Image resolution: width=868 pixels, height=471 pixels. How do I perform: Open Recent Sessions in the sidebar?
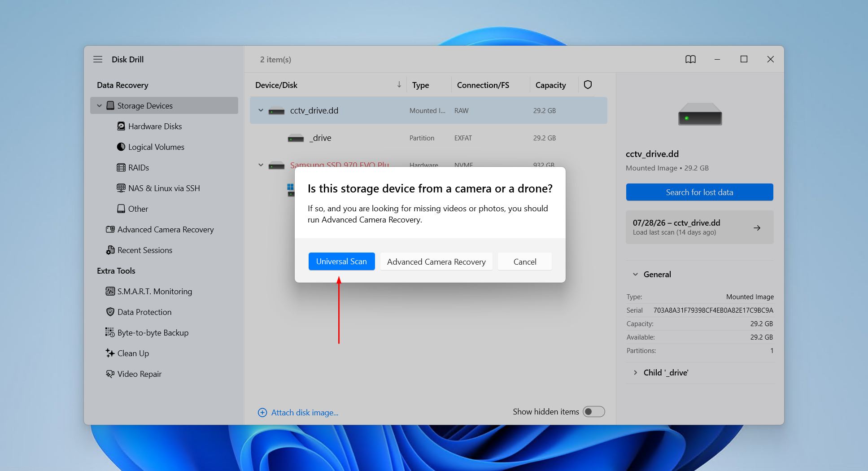[x=144, y=250]
